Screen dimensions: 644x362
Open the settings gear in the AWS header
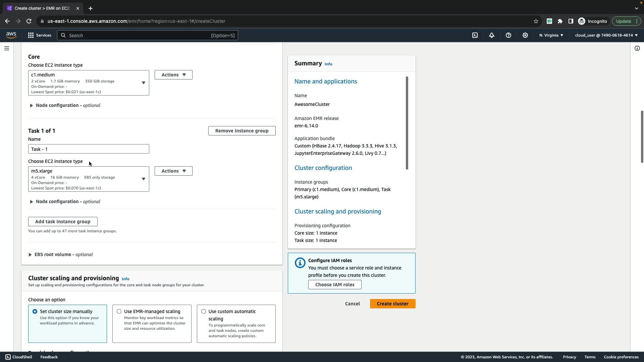(x=525, y=35)
